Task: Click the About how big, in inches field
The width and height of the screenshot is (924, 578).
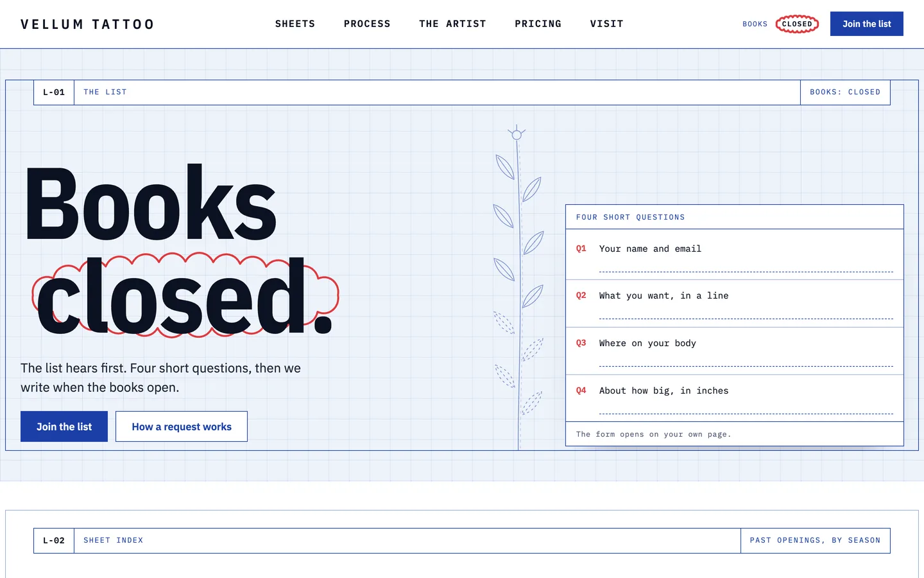Action: point(735,398)
